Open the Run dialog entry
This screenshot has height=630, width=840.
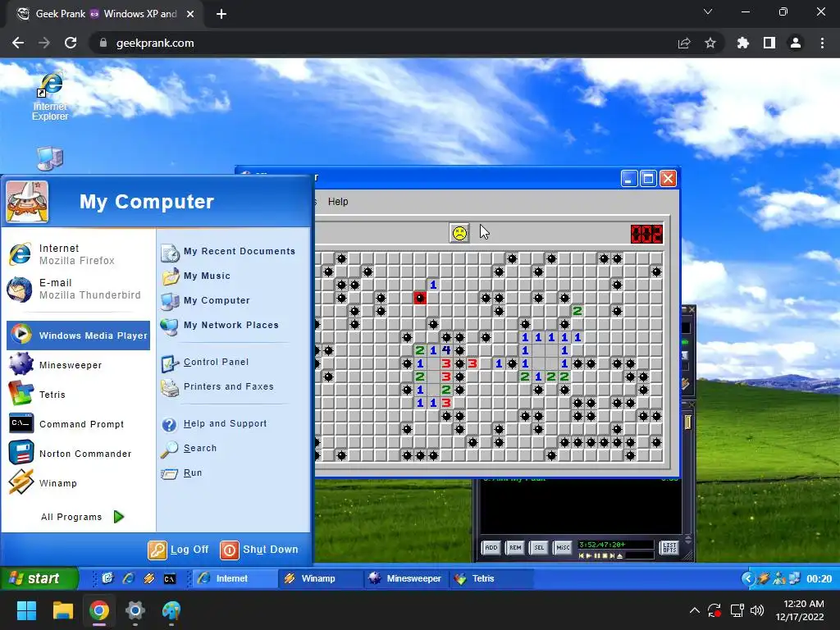[182, 473]
